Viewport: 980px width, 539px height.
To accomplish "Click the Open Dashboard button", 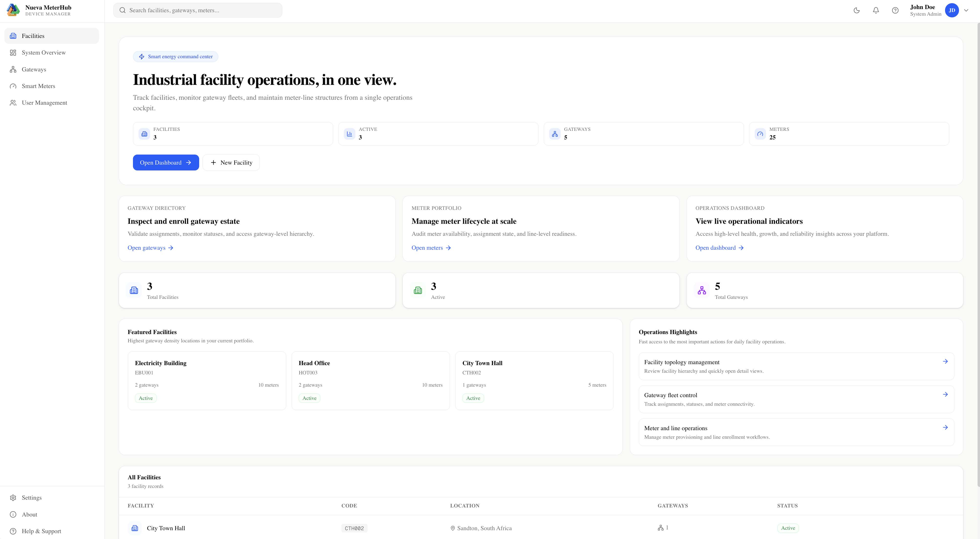I will (166, 163).
